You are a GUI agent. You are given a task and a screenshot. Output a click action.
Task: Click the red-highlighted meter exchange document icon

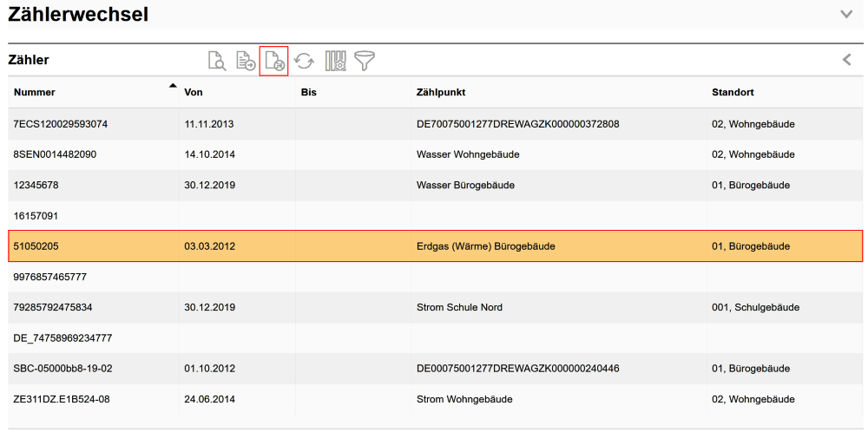[x=274, y=61]
